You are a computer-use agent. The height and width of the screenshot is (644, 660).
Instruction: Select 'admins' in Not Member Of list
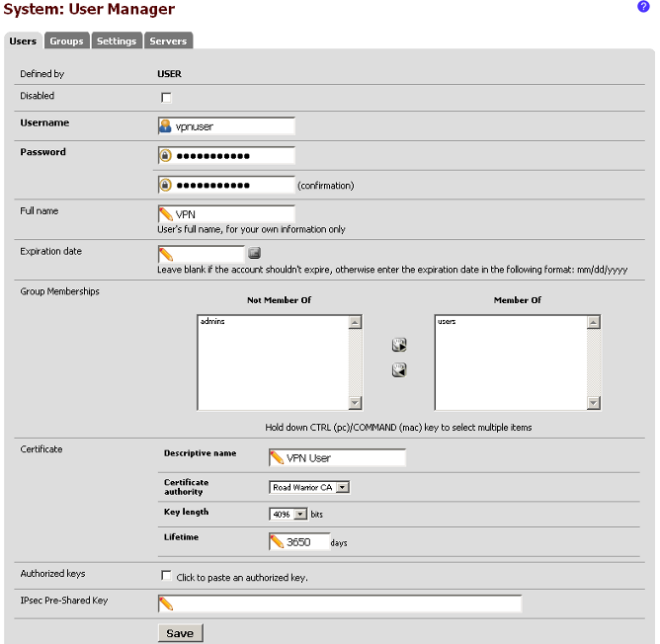tap(212, 322)
